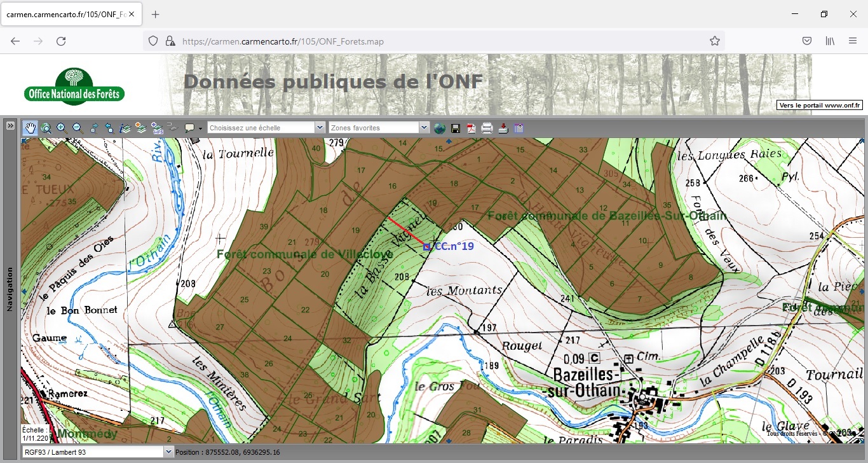Click the add layer plus icon
Screen dimensions: 868x463
pos(140,128)
